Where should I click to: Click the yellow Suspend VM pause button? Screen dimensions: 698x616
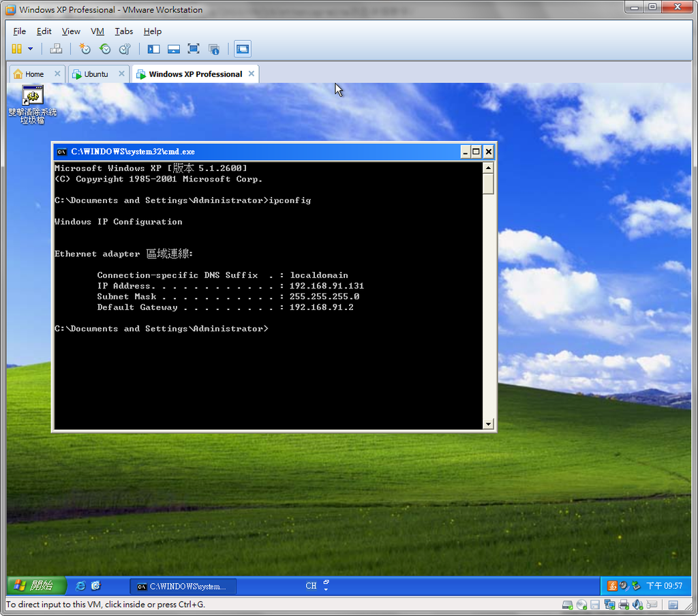point(16,49)
